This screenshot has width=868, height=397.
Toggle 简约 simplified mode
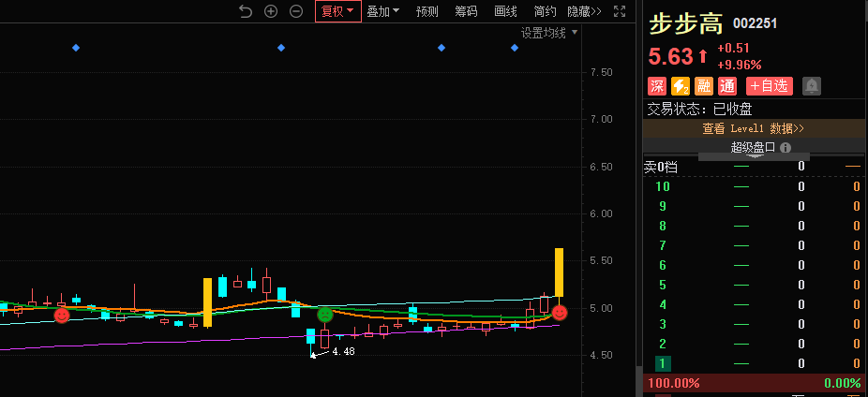click(545, 11)
